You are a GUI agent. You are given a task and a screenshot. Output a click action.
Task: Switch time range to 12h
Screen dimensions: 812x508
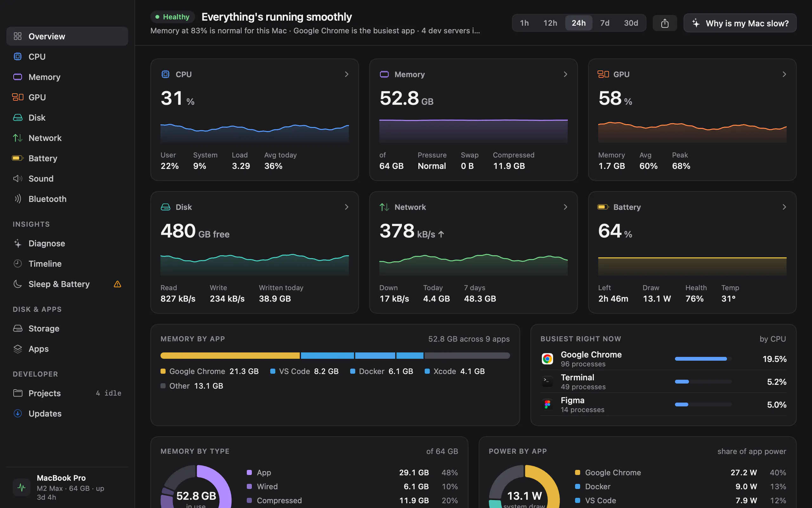(550, 23)
